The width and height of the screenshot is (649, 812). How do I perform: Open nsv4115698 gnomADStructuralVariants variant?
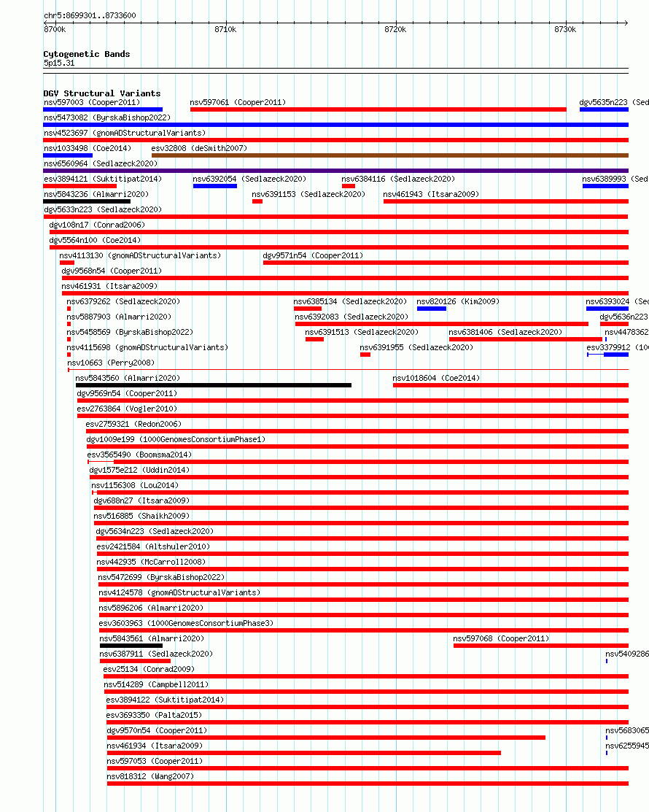click(147, 347)
